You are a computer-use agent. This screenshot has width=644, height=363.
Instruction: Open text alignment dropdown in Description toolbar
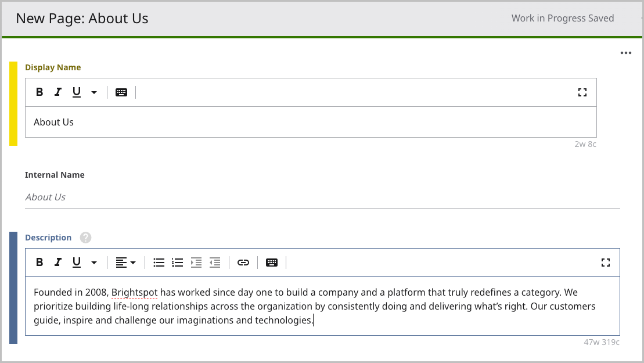125,263
